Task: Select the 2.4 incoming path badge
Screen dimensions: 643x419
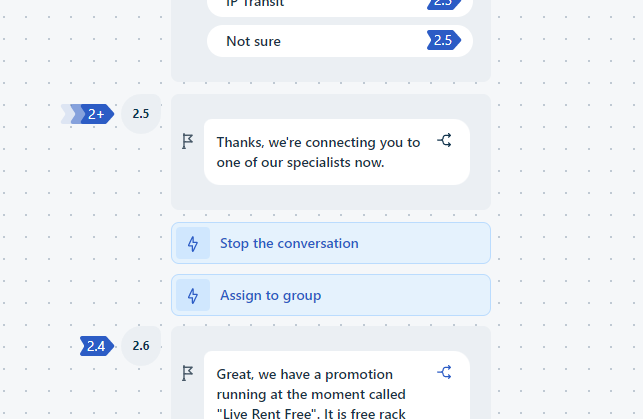Action: point(97,346)
